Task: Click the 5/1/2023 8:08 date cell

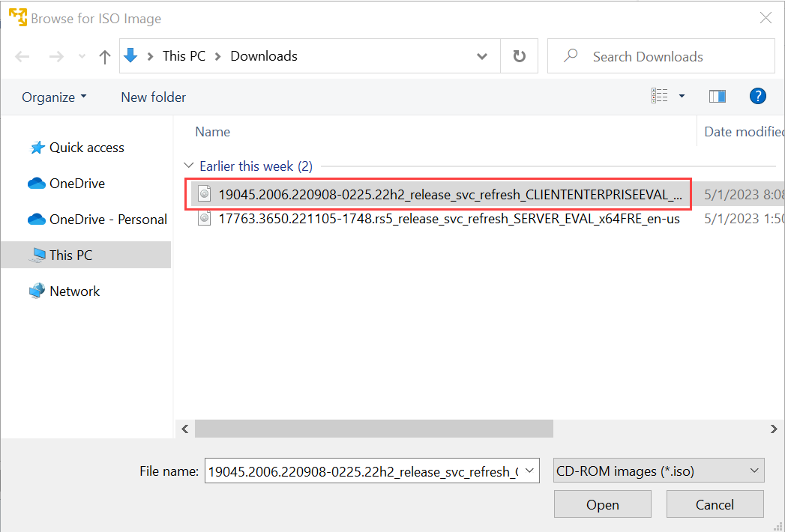Action: pyautogui.click(x=744, y=195)
